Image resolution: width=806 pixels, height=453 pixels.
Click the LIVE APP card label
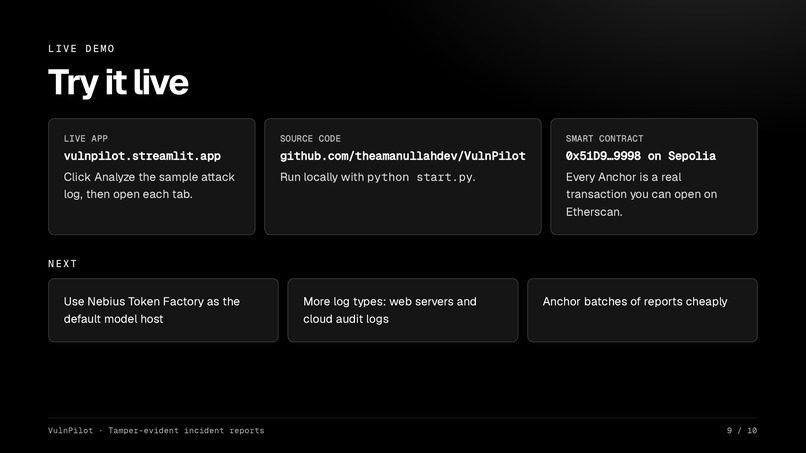coord(86,139)
